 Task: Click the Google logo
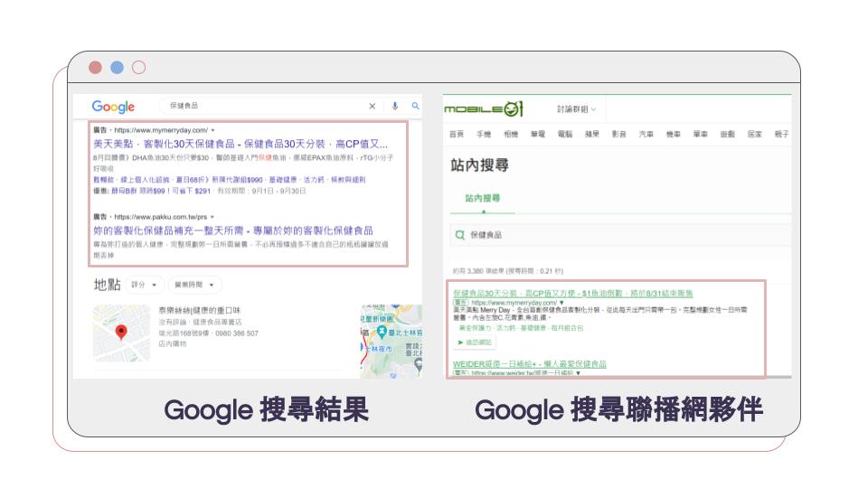[x=113, y=107]
